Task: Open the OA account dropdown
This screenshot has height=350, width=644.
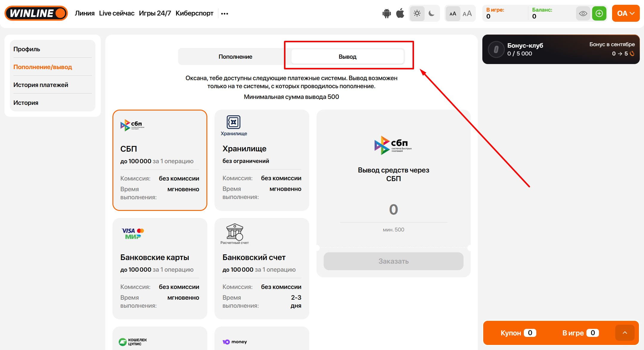Action: coord(626,13)
